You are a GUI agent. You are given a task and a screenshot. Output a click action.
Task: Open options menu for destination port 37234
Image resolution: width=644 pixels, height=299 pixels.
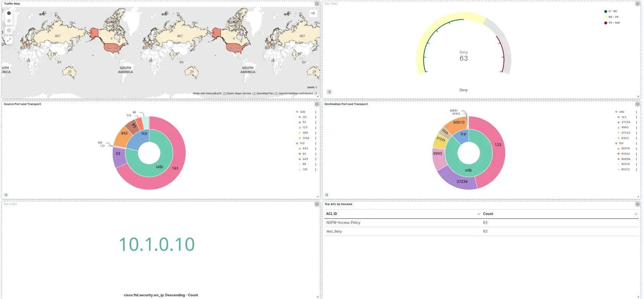pos(636,123)
